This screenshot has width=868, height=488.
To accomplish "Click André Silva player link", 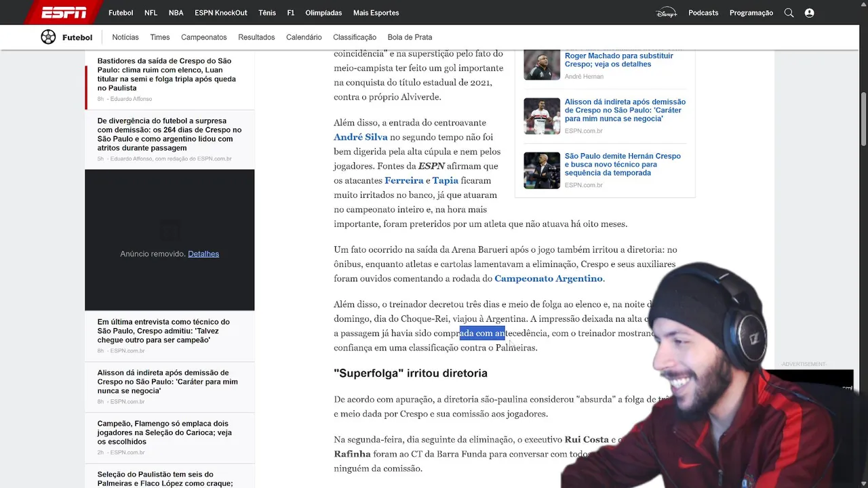I will click(x=361, y=137).
